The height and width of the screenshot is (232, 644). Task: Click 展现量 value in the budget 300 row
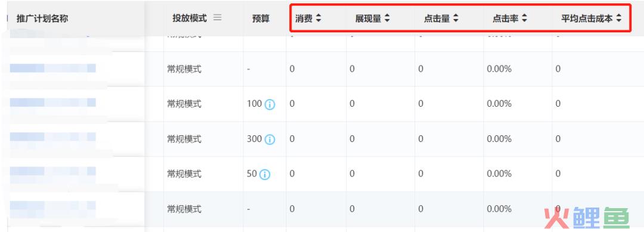coord(352,139)
